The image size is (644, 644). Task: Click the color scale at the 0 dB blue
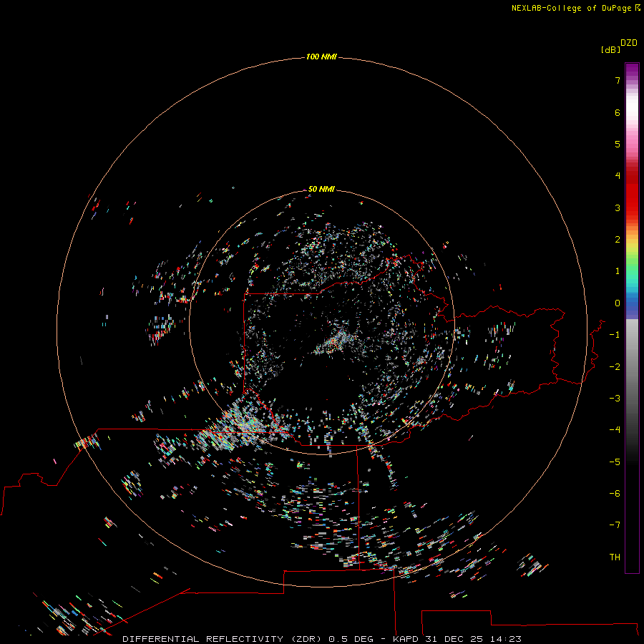click(x=632, y=303)
